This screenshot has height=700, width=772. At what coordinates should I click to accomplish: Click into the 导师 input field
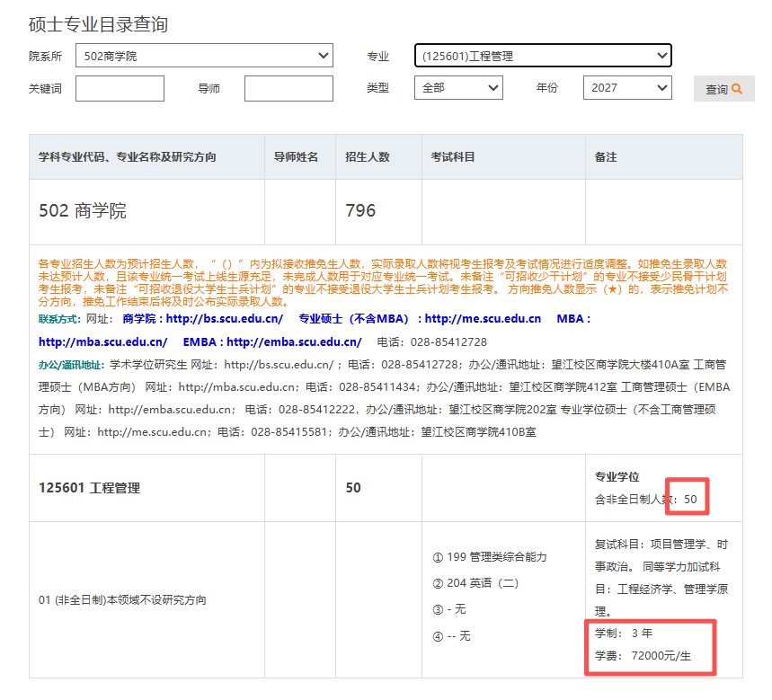288,89
